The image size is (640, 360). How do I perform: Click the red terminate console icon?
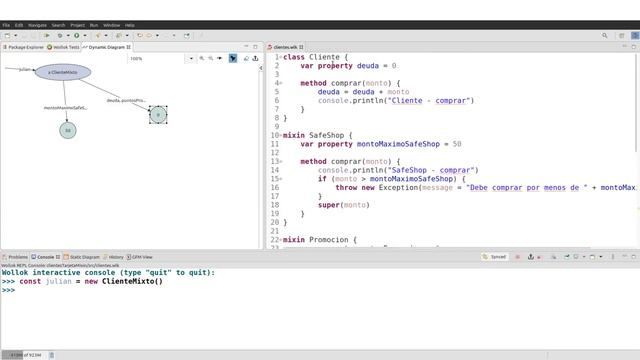518,257
